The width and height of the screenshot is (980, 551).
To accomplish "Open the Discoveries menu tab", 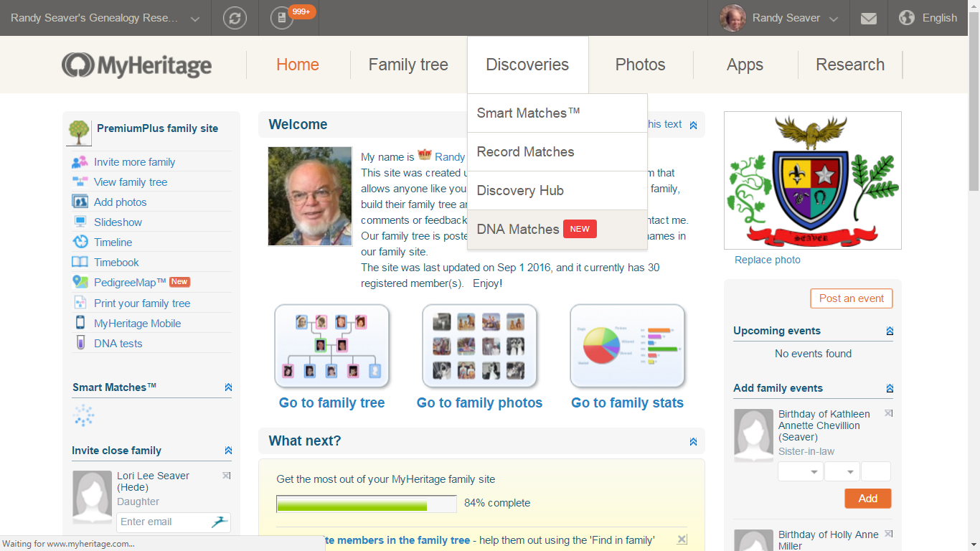I will point(527,65).
